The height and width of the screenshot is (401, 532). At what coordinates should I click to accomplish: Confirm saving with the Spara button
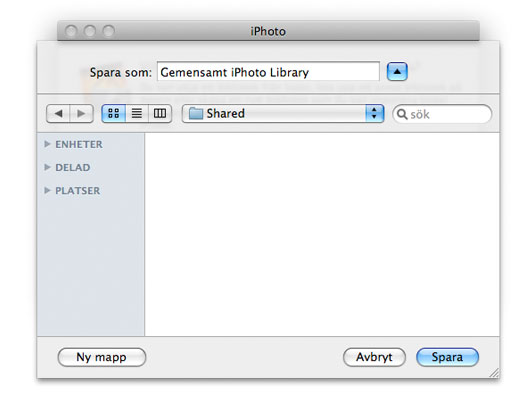pos(448,357)
